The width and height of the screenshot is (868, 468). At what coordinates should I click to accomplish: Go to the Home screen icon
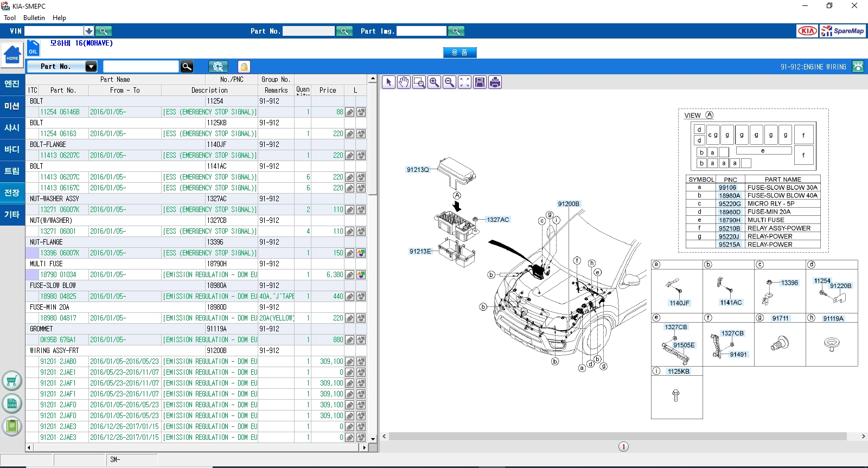tap(12, 55)
